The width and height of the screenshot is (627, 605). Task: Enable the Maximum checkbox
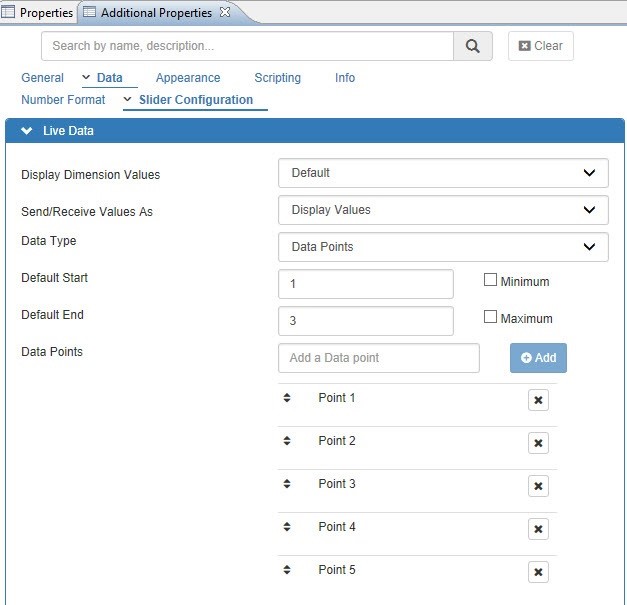[491, 318]
